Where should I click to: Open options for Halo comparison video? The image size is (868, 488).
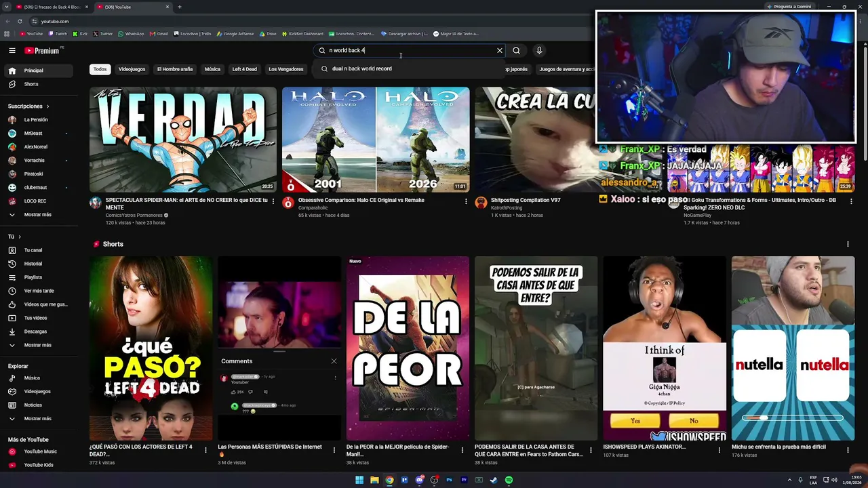pos(466,201)
